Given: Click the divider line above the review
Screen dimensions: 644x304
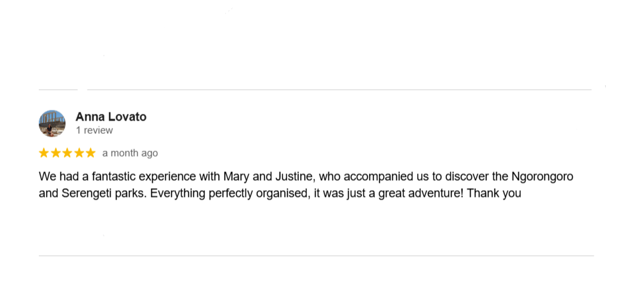Looking at the screenshot, I should (x=334, y=89).
